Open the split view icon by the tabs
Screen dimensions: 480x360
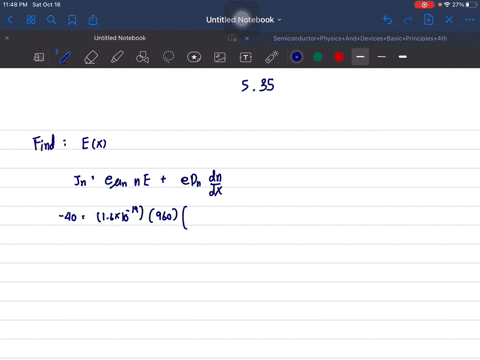[232, 38]
